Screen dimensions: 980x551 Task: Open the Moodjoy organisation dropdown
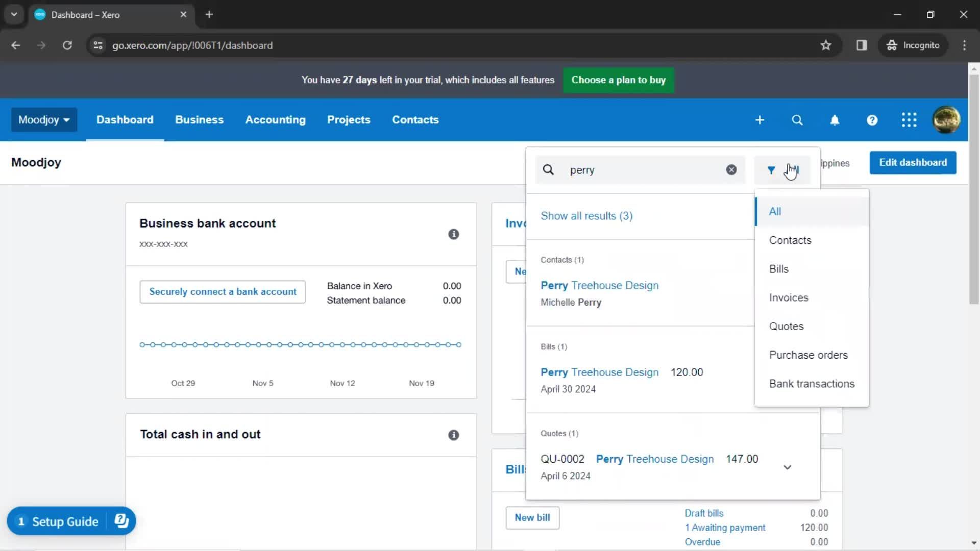click(x=44, y=120)
